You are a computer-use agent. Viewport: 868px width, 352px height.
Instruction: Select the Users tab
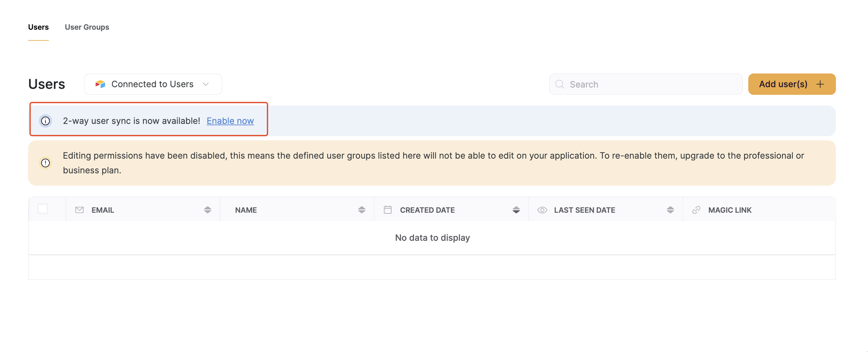(x=38, y=27)
